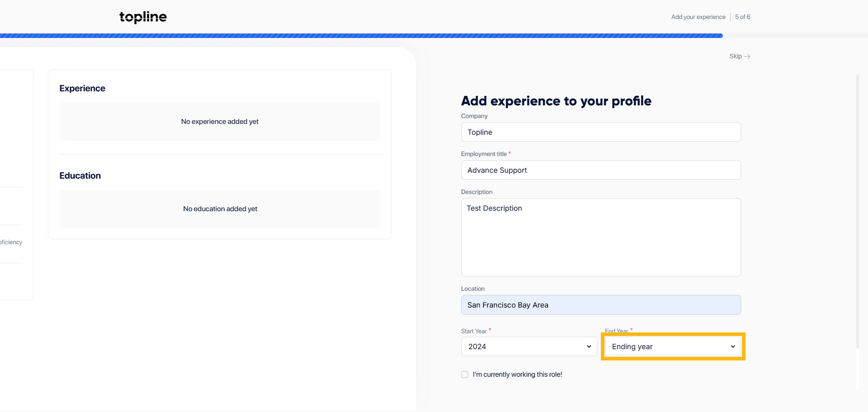
Task: Click the chevron in the Start Year field
Action: (x=589, y=346)
